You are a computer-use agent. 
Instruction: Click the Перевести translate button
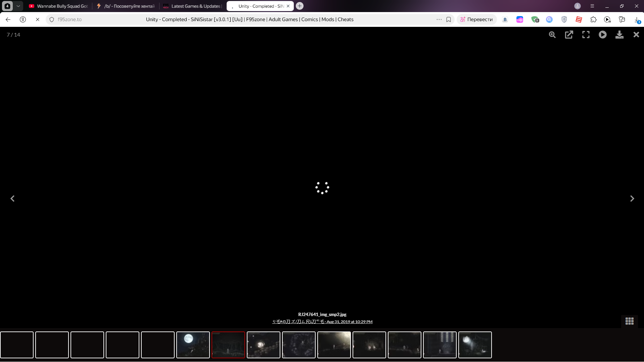tap(477, 19)
